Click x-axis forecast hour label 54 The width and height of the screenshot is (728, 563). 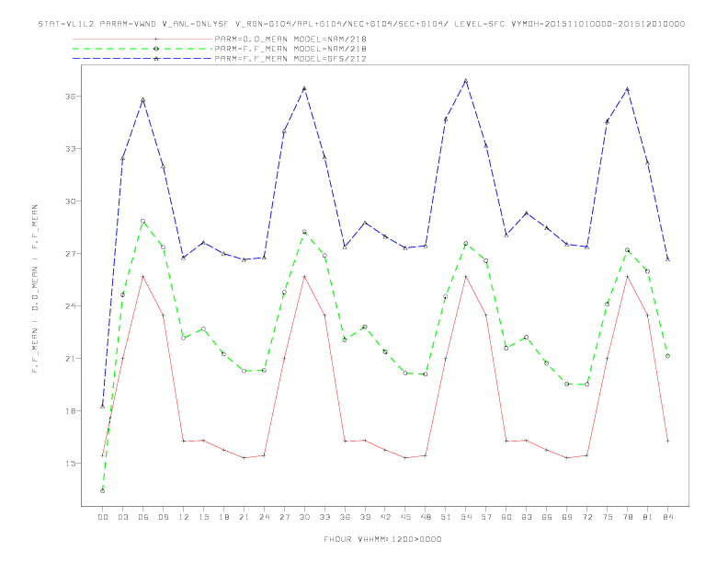[466, 517]
